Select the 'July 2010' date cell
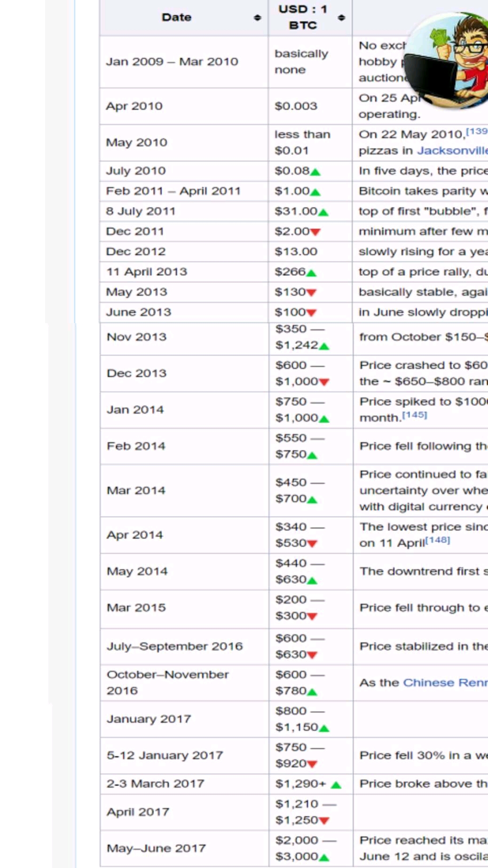488x868 pixels. [x=184, y=171]
